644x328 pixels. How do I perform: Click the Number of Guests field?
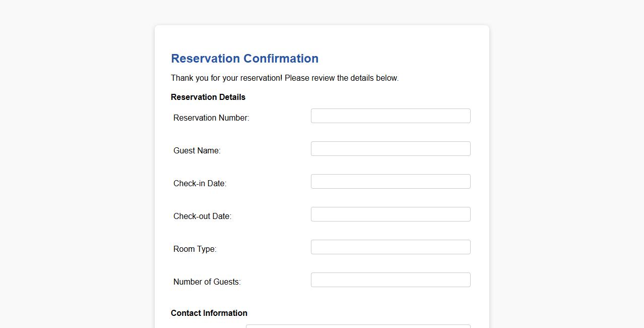pos(391,280)
